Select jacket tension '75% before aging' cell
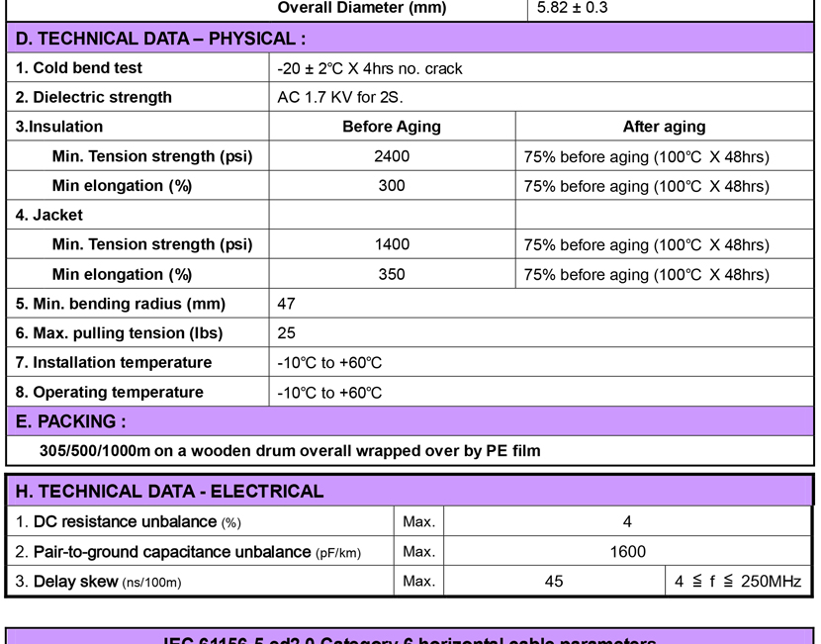 point(647,244)
